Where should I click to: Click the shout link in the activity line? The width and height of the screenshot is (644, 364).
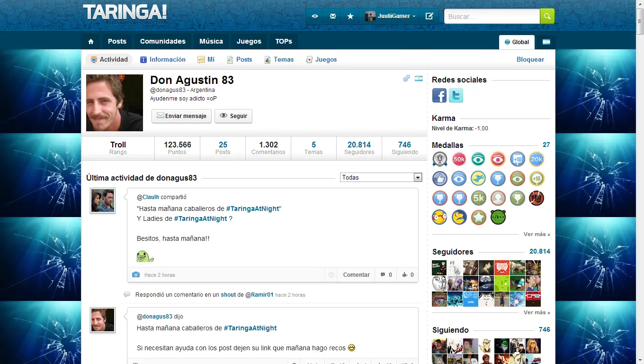pyautogui.click(x=228, y=294)
